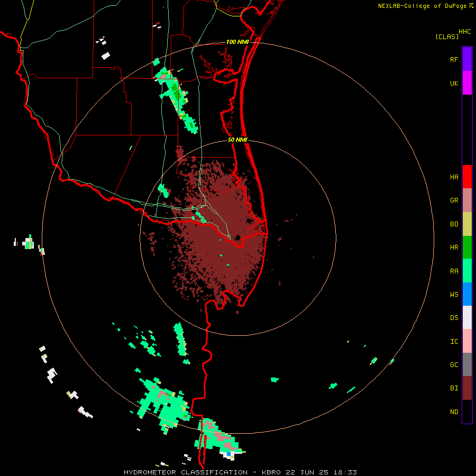Click the UK magenta legend swatch

coord(467,83)
